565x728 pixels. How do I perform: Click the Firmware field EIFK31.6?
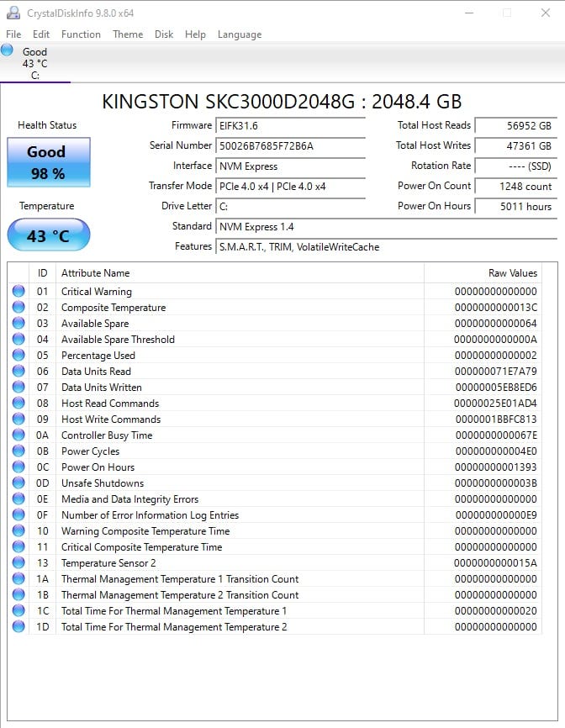291,126
